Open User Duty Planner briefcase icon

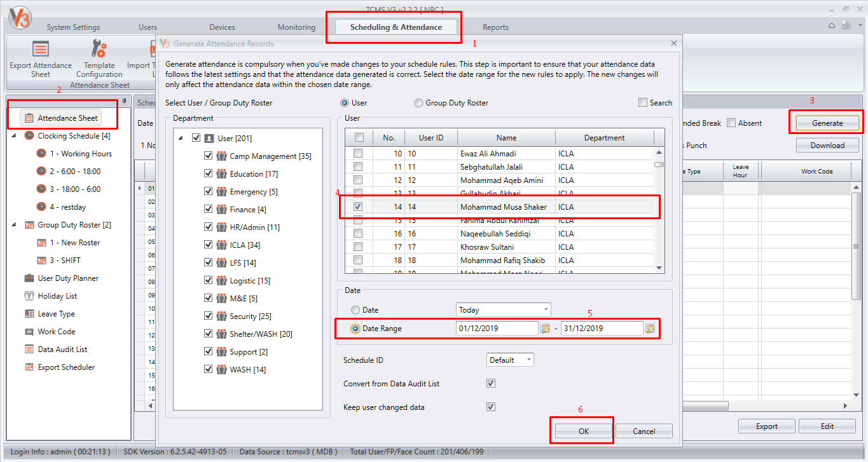(29, 278)
